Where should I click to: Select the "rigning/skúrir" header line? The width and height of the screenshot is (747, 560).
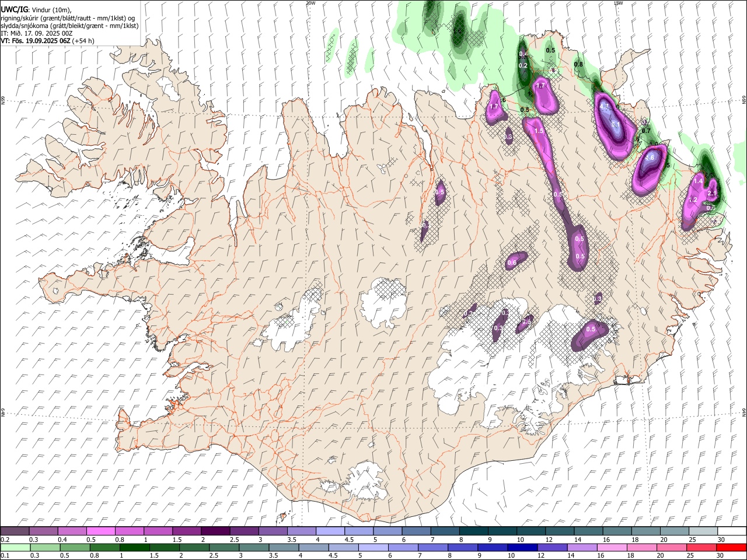point(69,18)
